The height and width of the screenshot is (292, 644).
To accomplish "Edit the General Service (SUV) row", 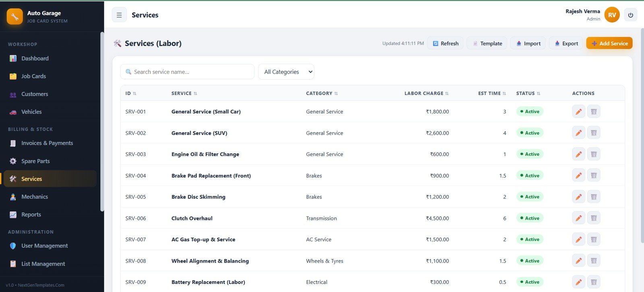I will 578,133.
